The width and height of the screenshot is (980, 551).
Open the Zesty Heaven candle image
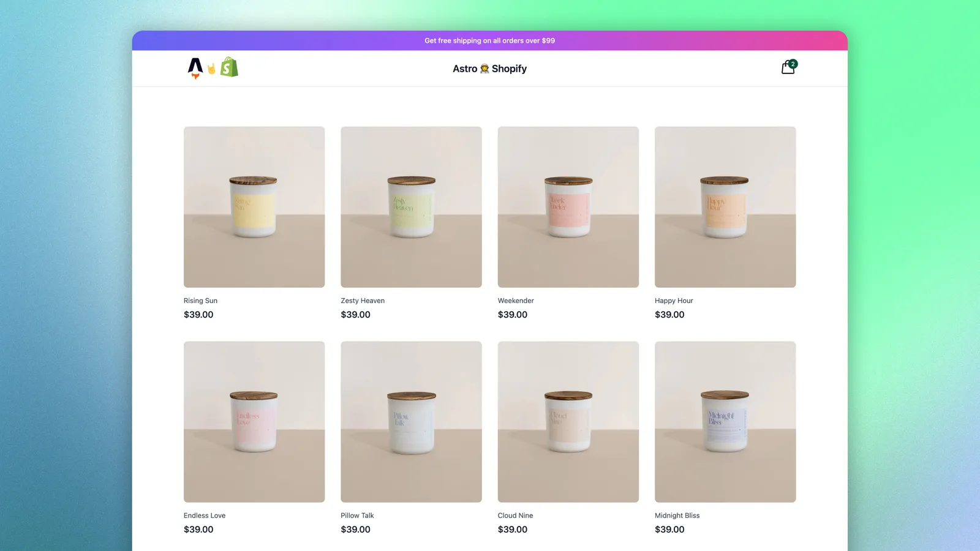tap(411, 207)
